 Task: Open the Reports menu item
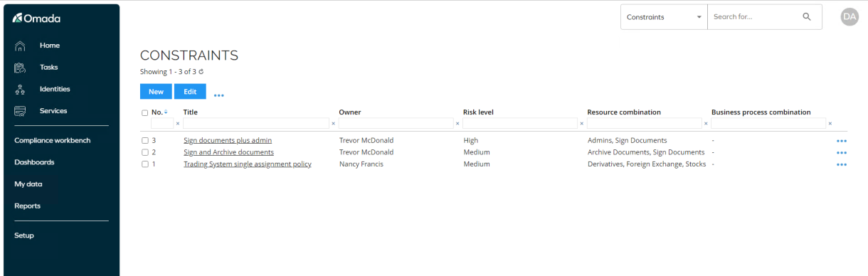pos(27,206)
